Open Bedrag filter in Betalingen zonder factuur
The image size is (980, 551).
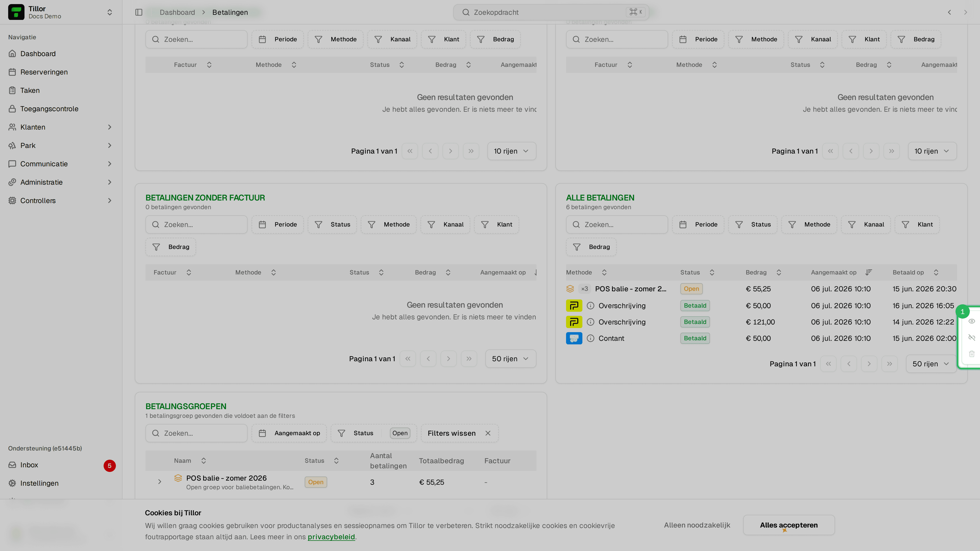(x=170, y=247)
